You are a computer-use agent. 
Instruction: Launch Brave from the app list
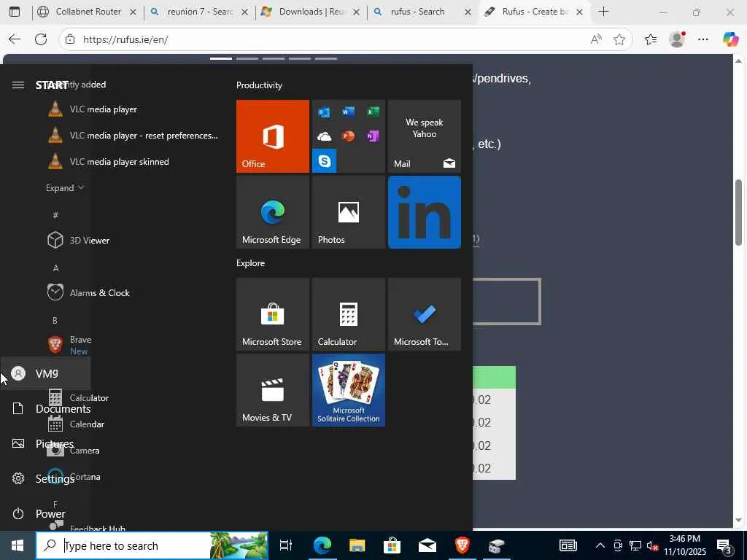click(133, 345)
